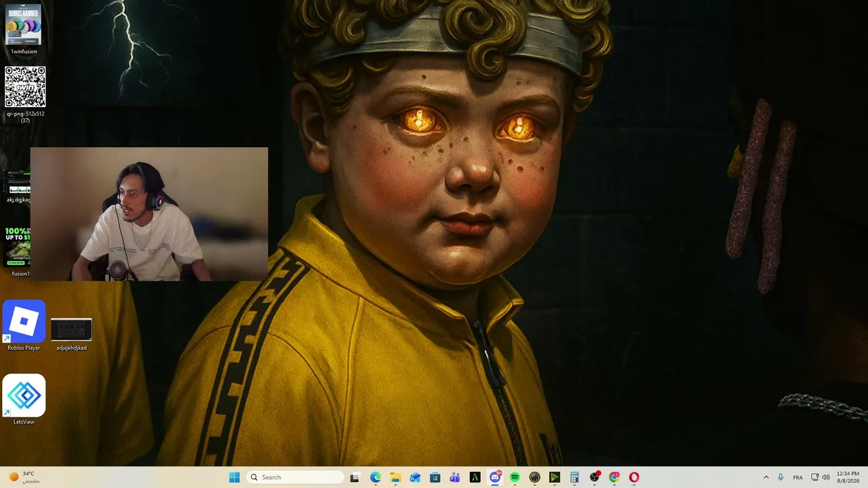
Task: Open the clock and date 12:34 PM
Action: (848, 477)
